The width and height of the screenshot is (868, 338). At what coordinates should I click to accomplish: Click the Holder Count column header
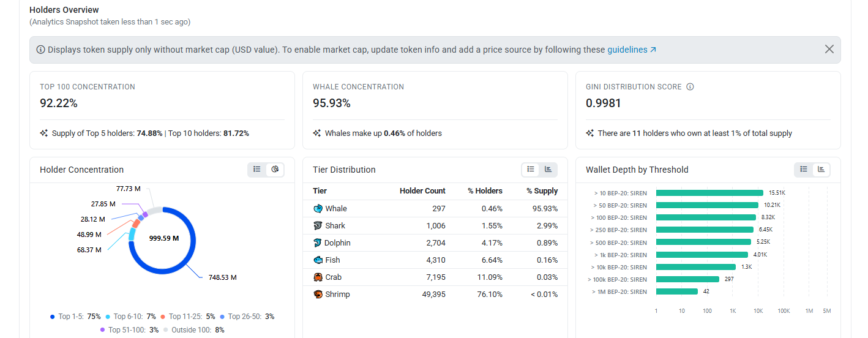coord(422,191)
